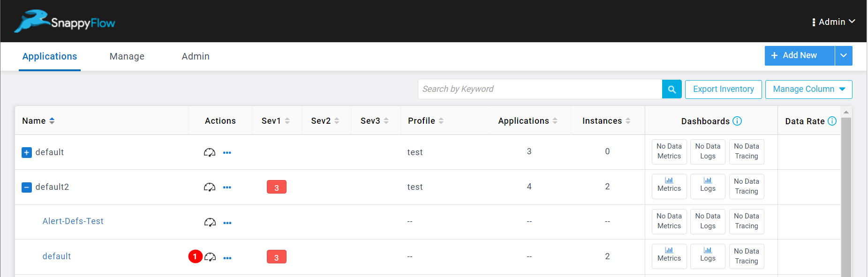
Task: Click the Search by Keyword field
Action: click(x=539, y=89)
